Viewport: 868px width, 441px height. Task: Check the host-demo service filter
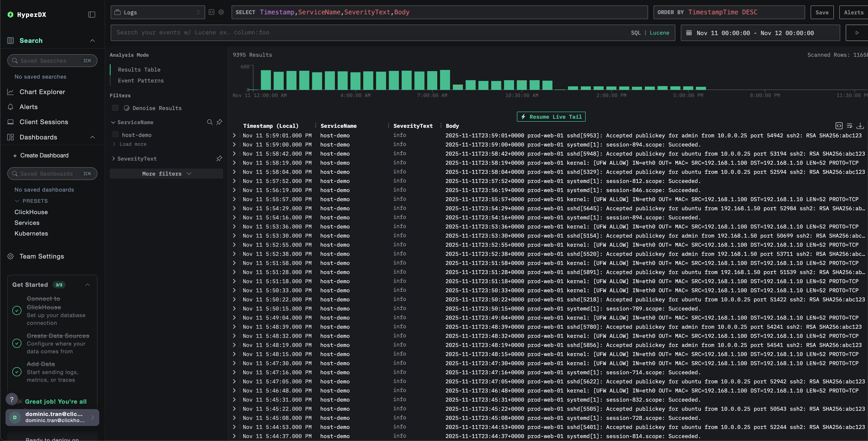(x=115, y=134)
